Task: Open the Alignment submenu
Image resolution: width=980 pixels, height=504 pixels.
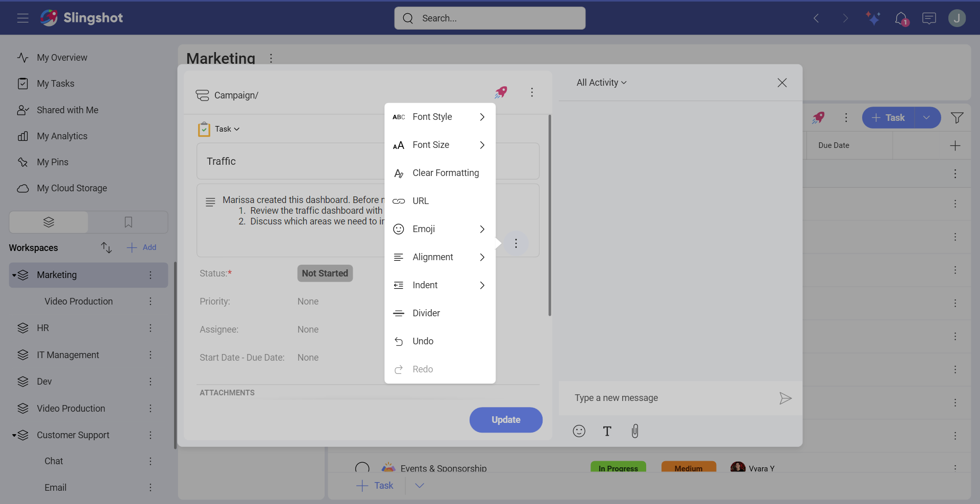Action: (x=440, y=257)
